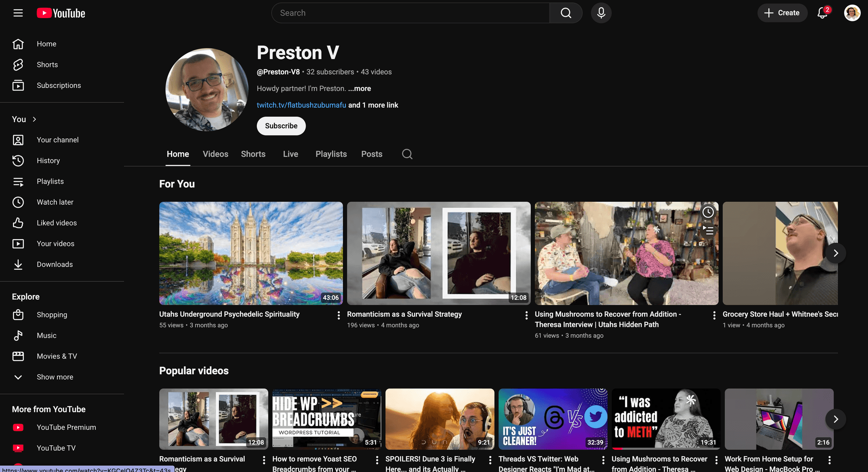Open options for Romanticism video in For You
Image resolution: width=868 pixels, height=472 pixels.
click(x=526, y=315)
